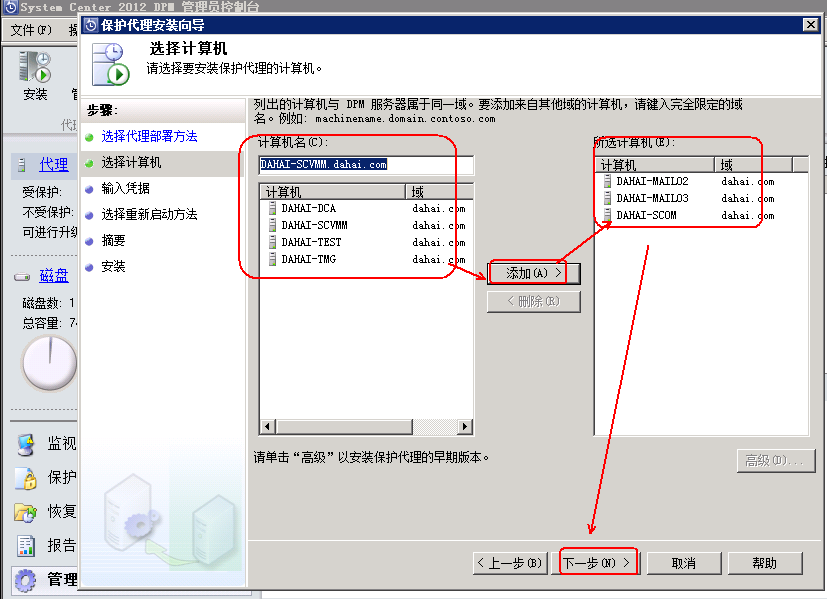Click the 帮助 help button
827x599 pixels.
pos(765,563)
